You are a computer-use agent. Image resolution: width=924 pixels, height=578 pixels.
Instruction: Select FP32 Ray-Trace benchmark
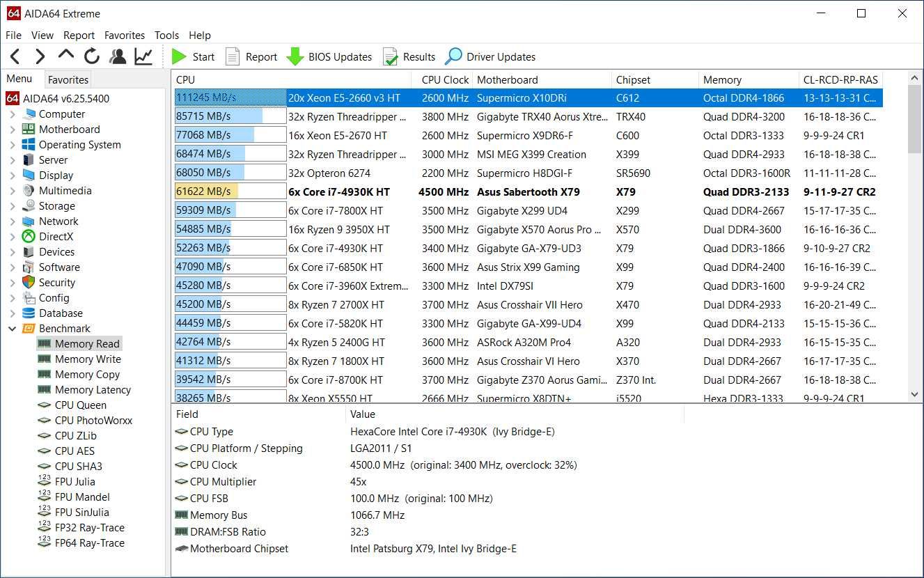coord(81,527)
